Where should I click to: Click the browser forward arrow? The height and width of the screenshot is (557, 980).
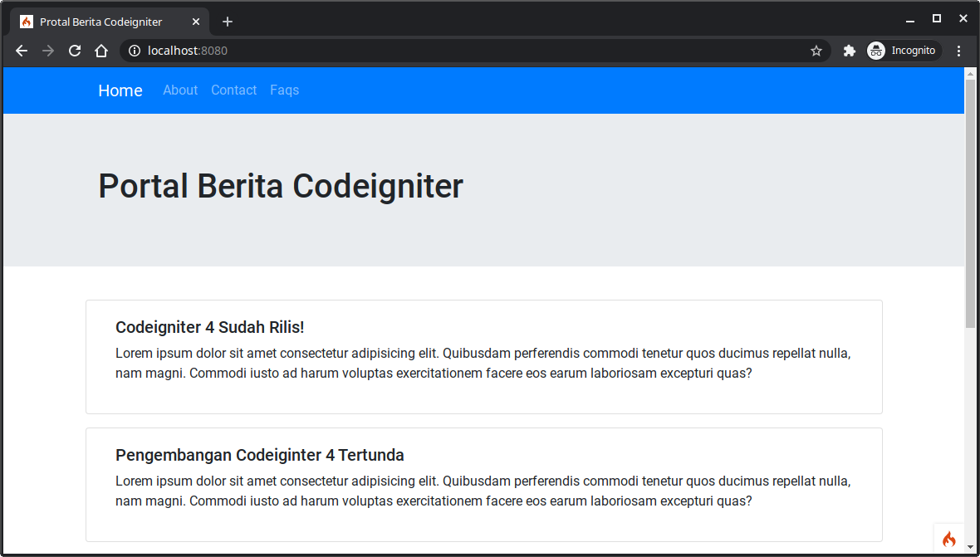click(48, 51)
